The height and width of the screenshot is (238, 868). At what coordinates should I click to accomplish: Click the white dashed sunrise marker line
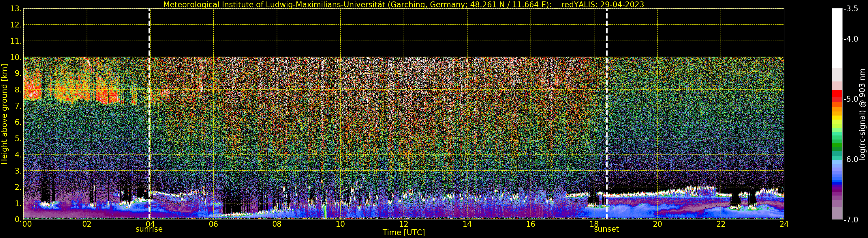click(x=149, y=114)
